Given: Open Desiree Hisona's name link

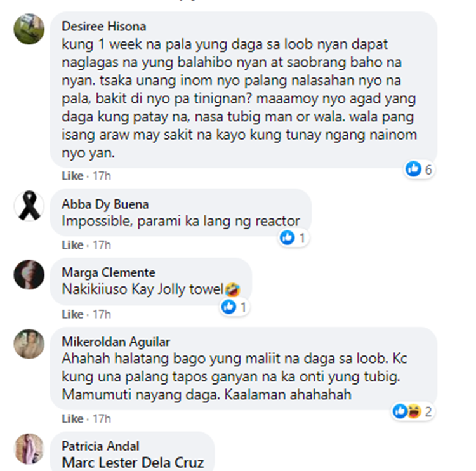Looking at the screenshot, I should 104,27.
